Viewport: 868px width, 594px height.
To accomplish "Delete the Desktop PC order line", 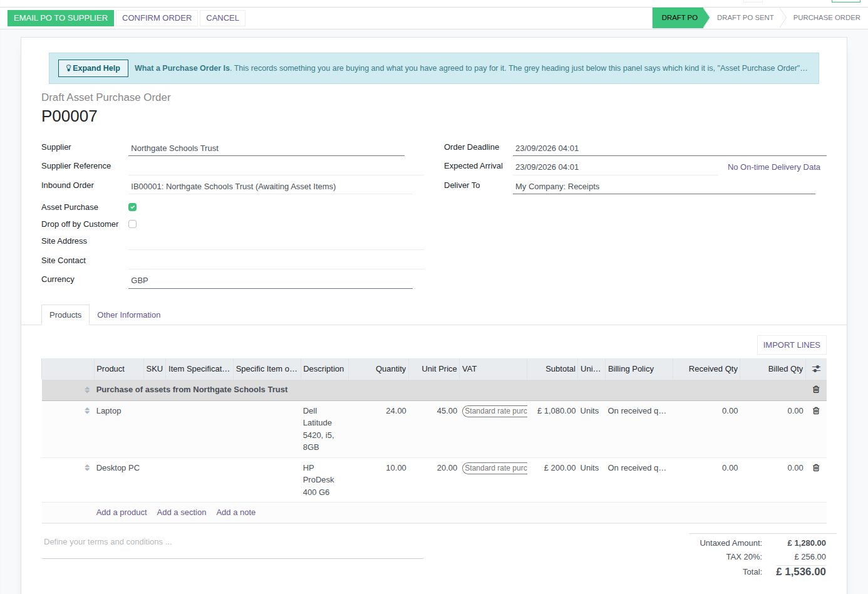I will point(816,468).
